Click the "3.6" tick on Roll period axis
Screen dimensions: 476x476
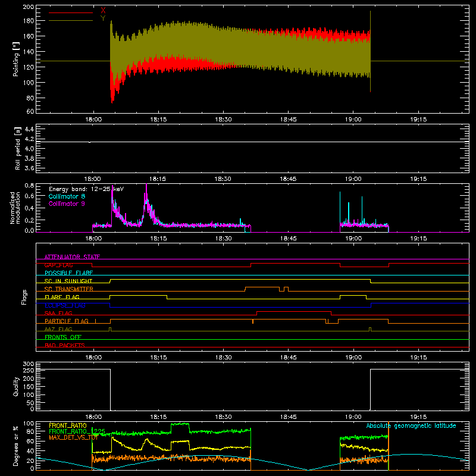pyautogui.click(x=29, y=168)
